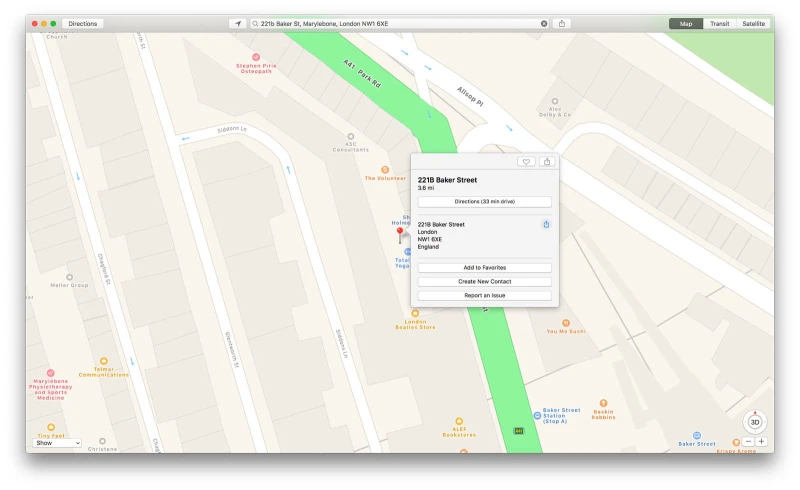Viewport: 800px width, 490px height.
Task: Clear the search field text
Action: (x=544, y=23)
